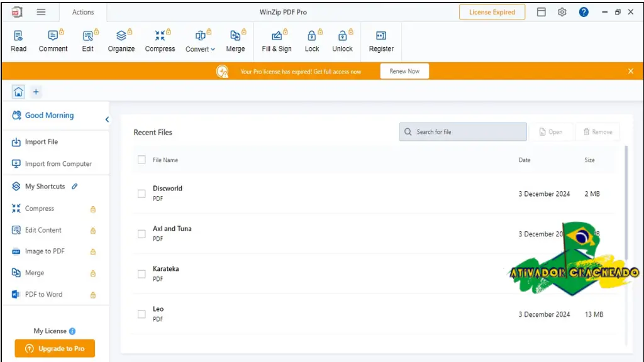This screenshot has width=644, height=362.
Task: Dismiss the expired license banner
Action: (x=631, y=71)
